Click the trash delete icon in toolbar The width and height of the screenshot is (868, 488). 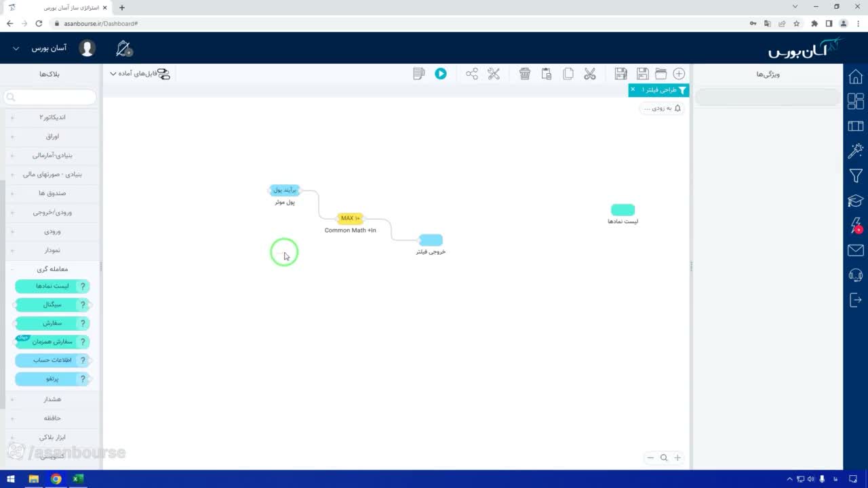tap(525, 74)
